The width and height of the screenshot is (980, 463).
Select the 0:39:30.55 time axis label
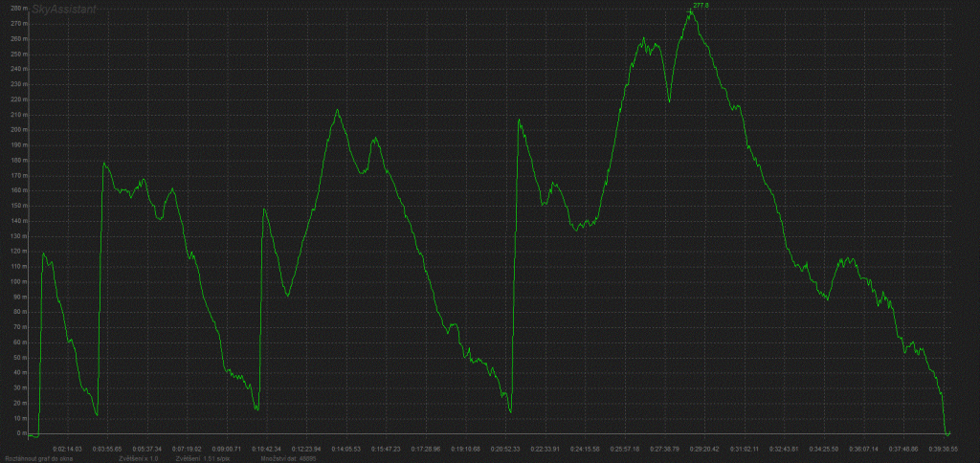click(x=942, y=448)
